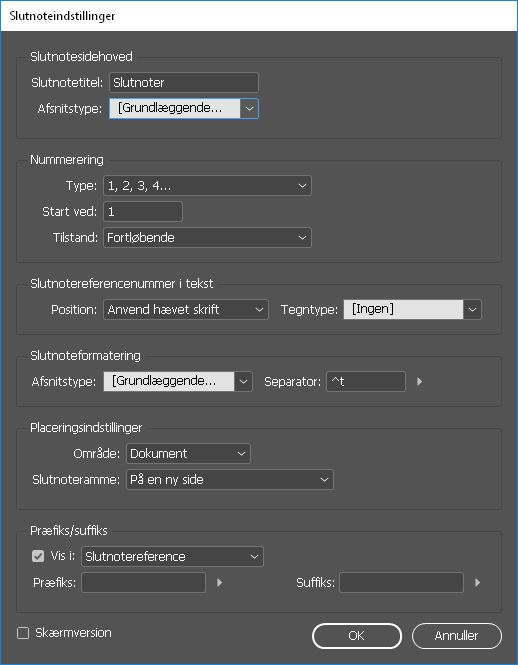518x665 pixels.
Task: Expand the Position Anvend hævet skrift dropdown
Action: click(186, 310)
